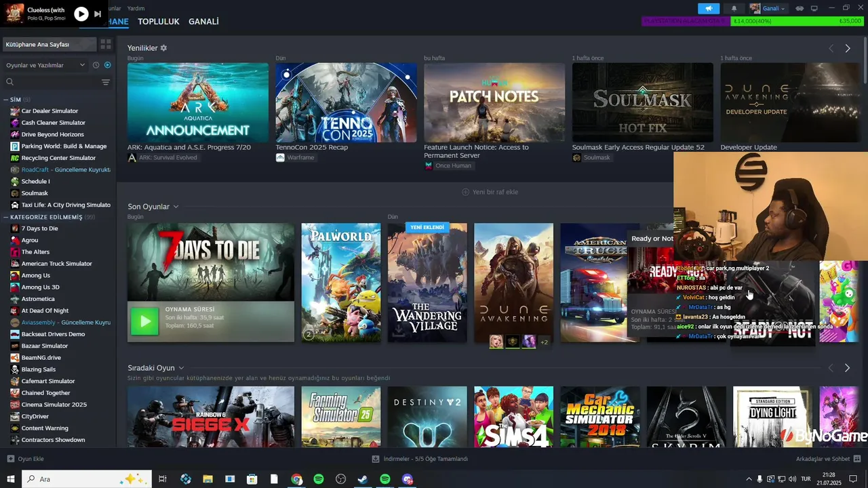Click the plus icon next to Oyun Ekle
The height and width of the screenshot is (488, 868).
[x=10, y=459]
